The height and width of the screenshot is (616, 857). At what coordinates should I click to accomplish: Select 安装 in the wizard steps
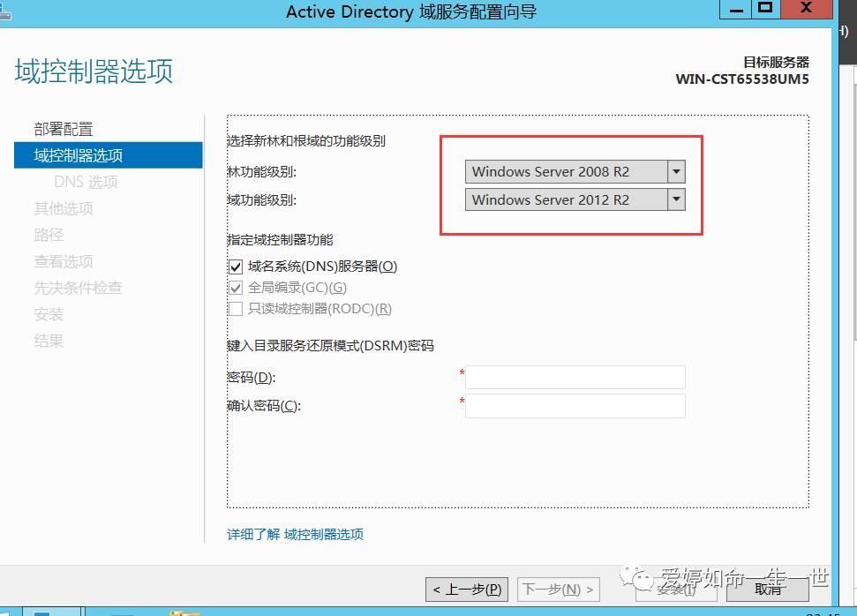(49, 314)
